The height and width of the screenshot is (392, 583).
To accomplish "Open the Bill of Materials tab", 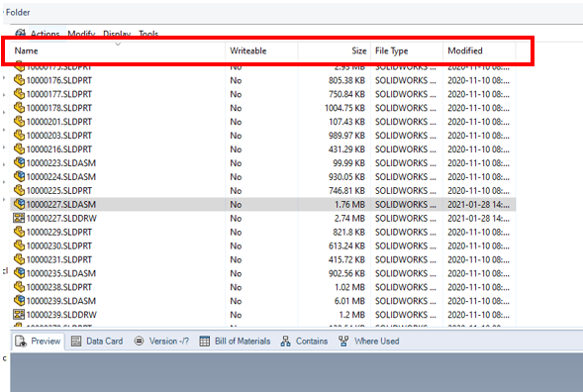I will click(235, 342).
